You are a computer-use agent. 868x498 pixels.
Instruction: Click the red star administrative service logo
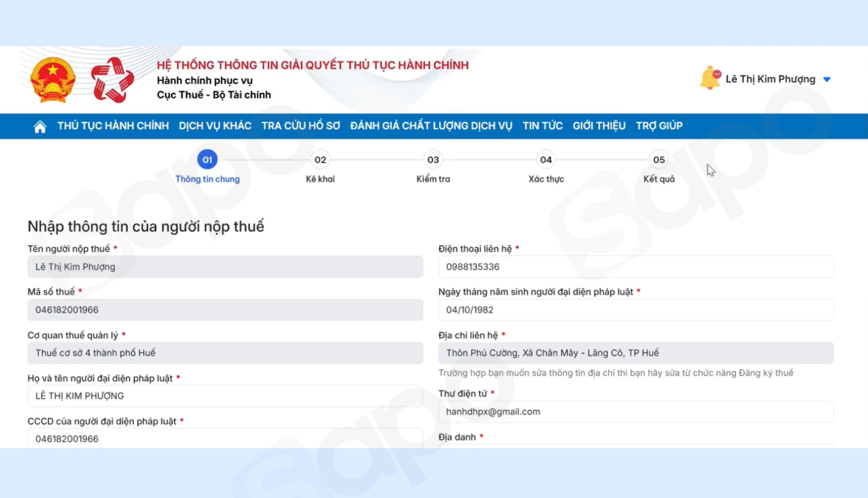coord(112,80)
